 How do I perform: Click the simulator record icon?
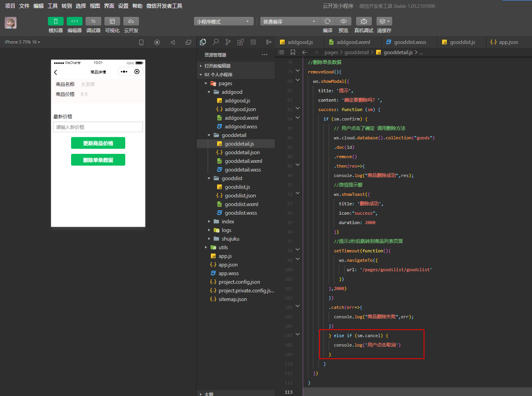(157, 42)
